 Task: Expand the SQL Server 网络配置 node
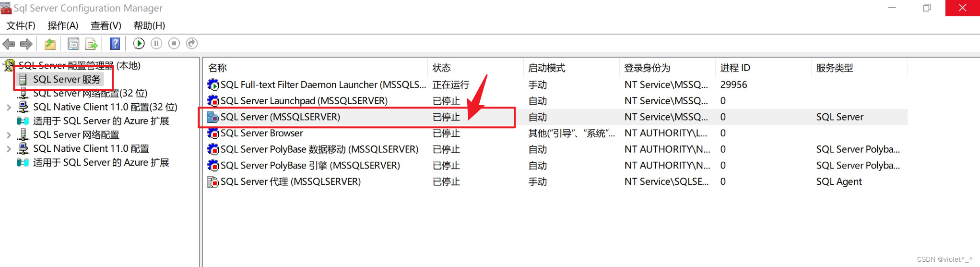pyautogui.click(x=9, y=135)
